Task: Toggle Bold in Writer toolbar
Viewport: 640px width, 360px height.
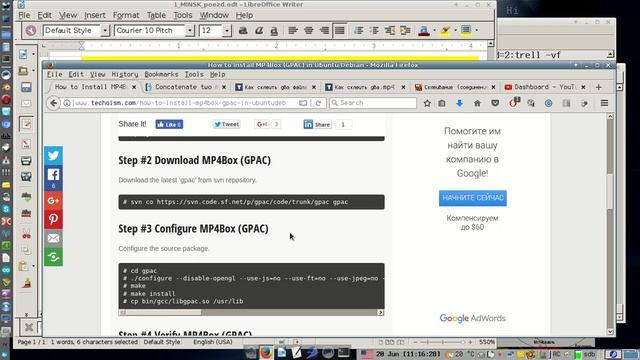Action: pos(243,31)
